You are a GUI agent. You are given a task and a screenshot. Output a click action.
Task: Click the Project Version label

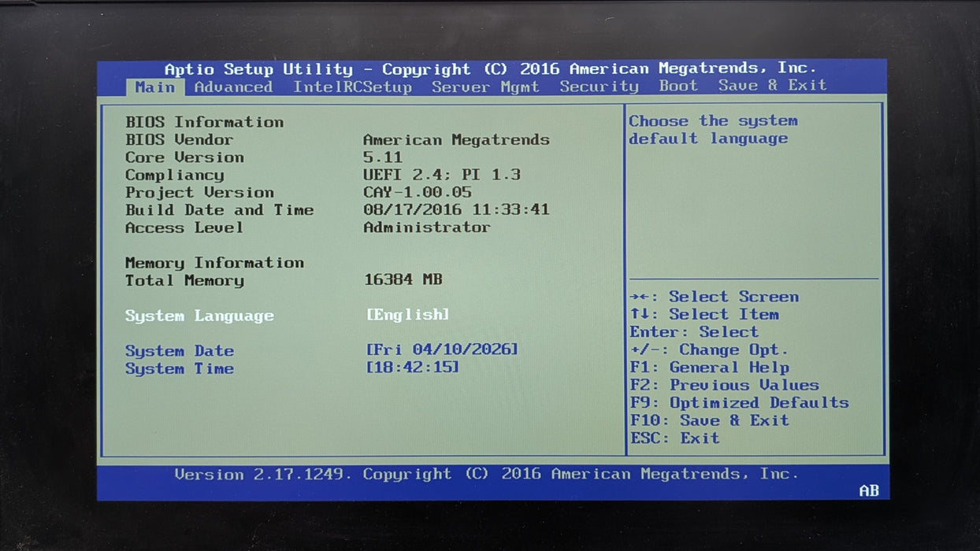(199, 192)
